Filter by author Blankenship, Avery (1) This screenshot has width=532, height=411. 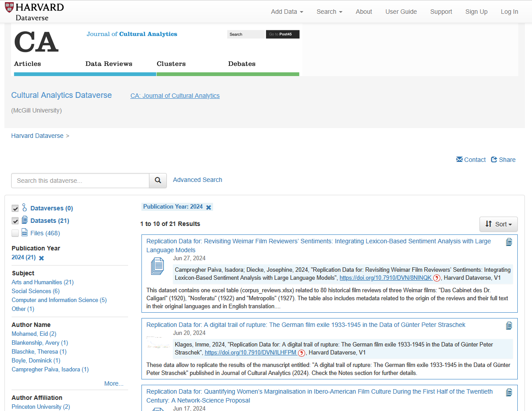click(x=40, y=343)
